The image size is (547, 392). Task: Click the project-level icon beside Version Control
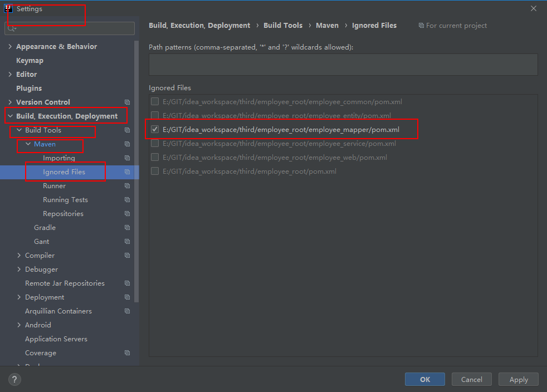(x=128, y=102)
